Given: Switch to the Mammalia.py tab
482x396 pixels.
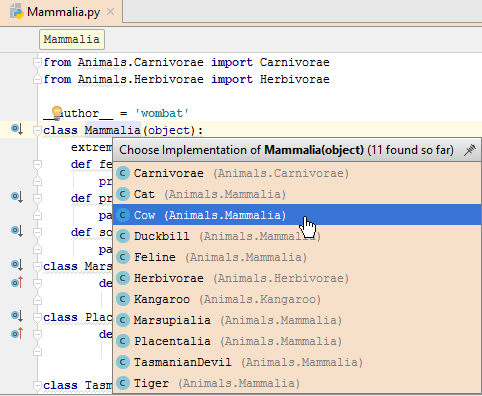Looking at the screenshot, I should pos(61,12).
